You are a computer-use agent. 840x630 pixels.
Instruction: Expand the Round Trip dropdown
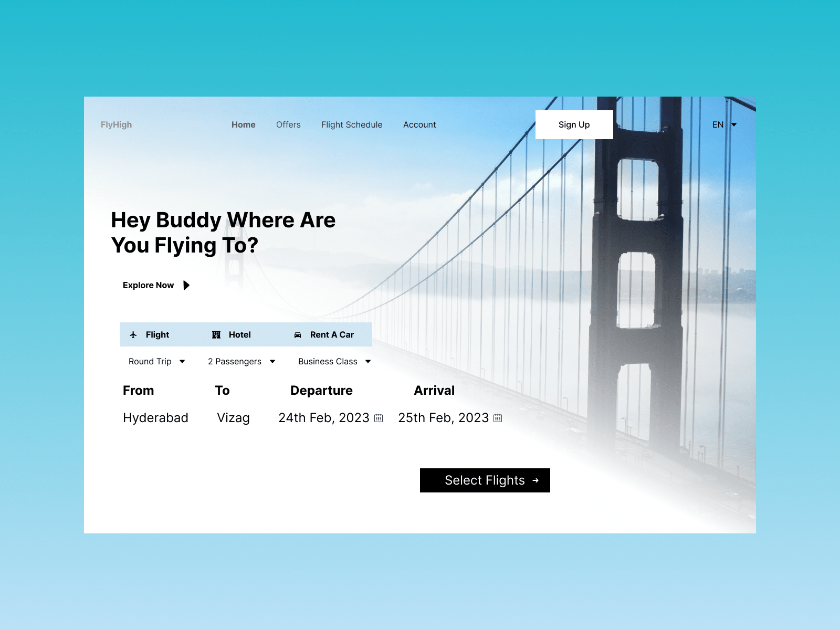[x=156, y=362]
